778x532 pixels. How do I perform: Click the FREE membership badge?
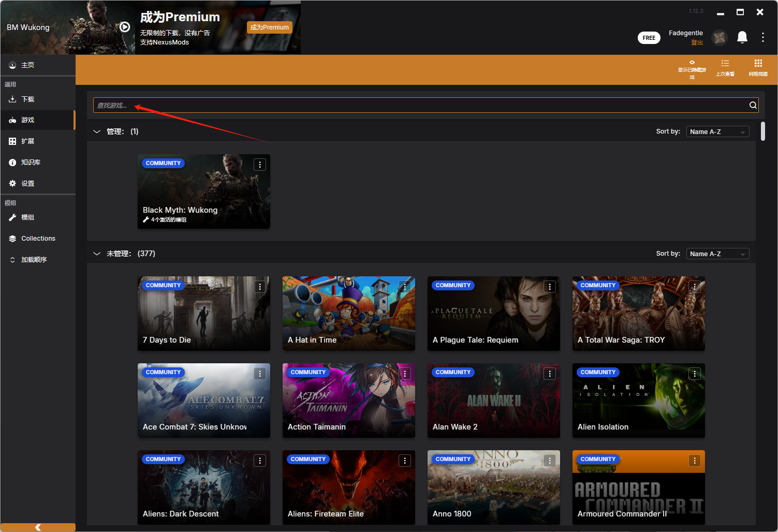tap(649, 38)
